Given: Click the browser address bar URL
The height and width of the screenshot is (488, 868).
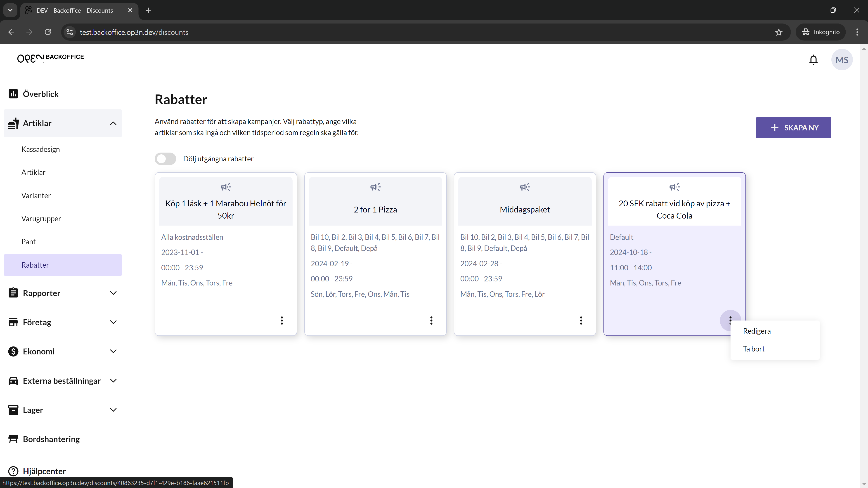Looking at the screenshot, I should click(134, 32).
